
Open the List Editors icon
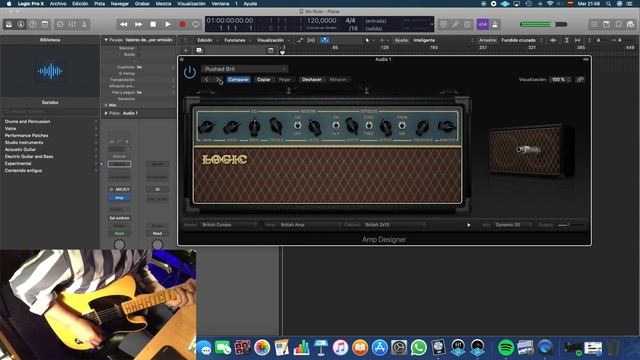point(594,24)
